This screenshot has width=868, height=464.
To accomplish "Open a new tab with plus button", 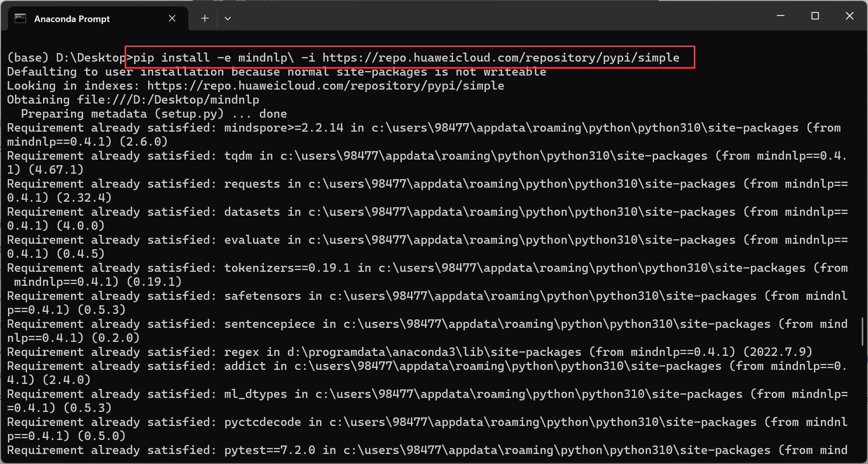I will [x=205, y=19].
